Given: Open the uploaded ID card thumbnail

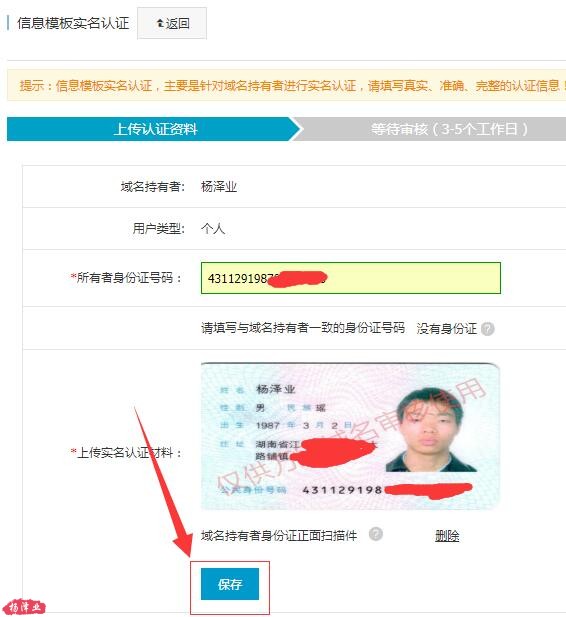Looking at the screenshot, I should point(350,436).
